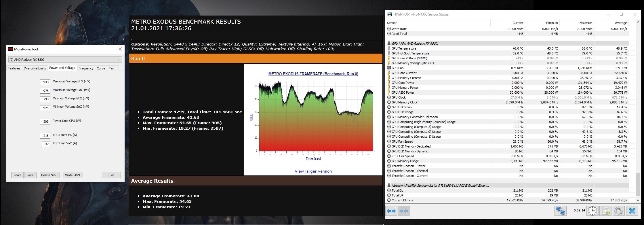Open the Fan tab in MorePowerTool
This screenshot has height=225, width=644.
(x=111, y=68)
